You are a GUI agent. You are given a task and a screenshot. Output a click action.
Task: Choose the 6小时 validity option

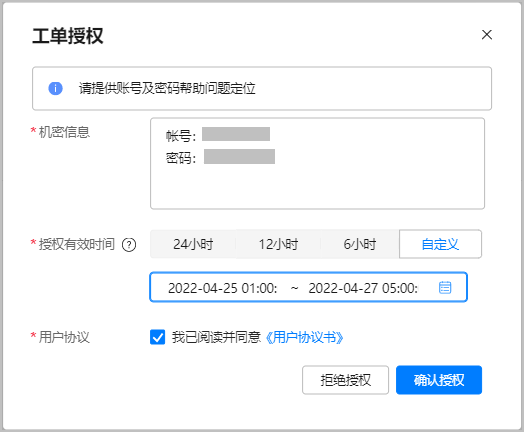pos(360,244)
